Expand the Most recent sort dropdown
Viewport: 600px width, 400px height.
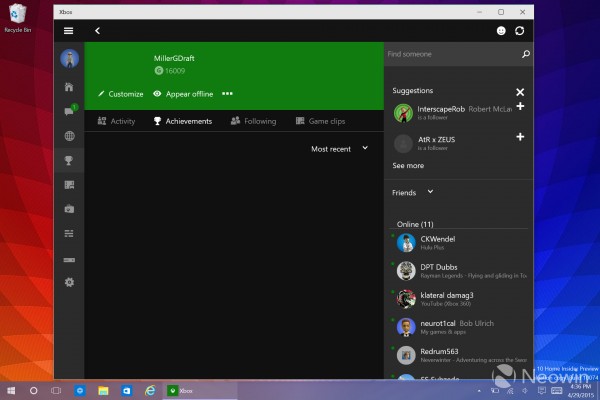pos(339,148)
